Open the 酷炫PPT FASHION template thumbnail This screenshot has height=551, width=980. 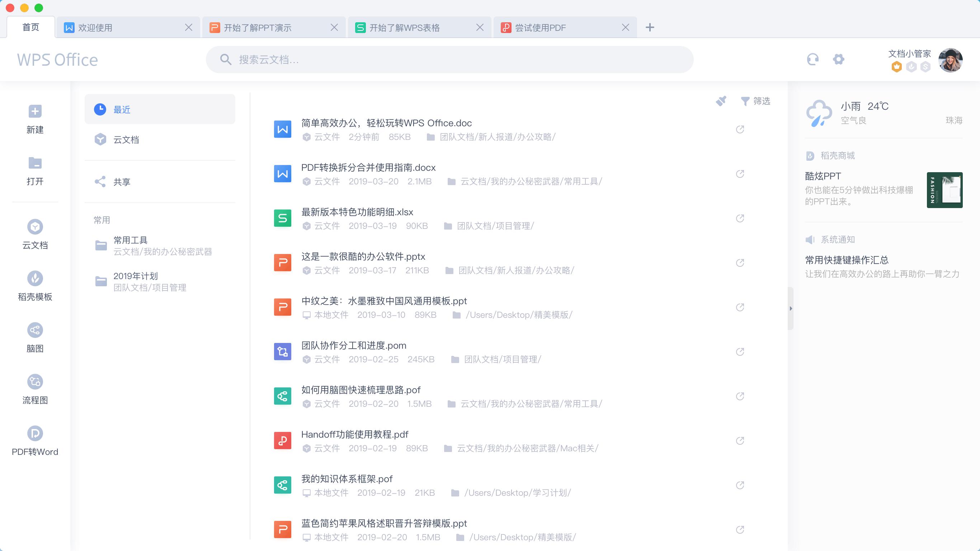tap(945, 190)
